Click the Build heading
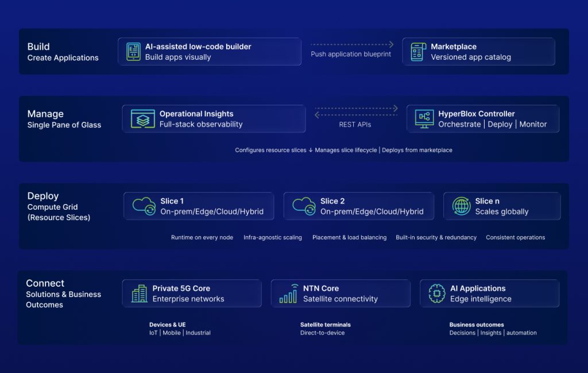 point(38,47)
